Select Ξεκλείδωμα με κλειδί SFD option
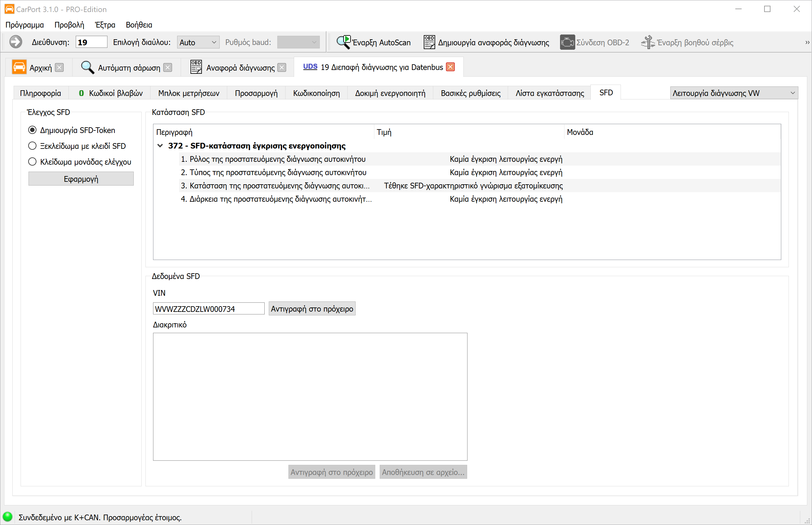 pos(32,146)
